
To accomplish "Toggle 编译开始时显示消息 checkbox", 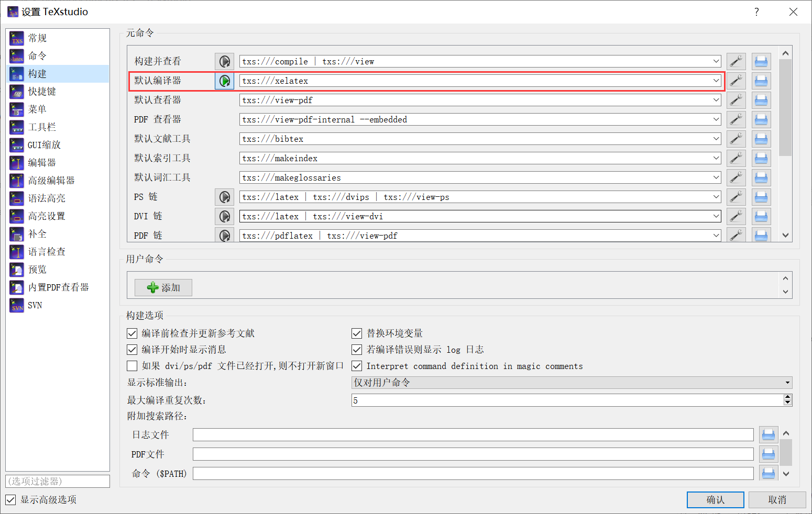I will (x=132, y=350).
